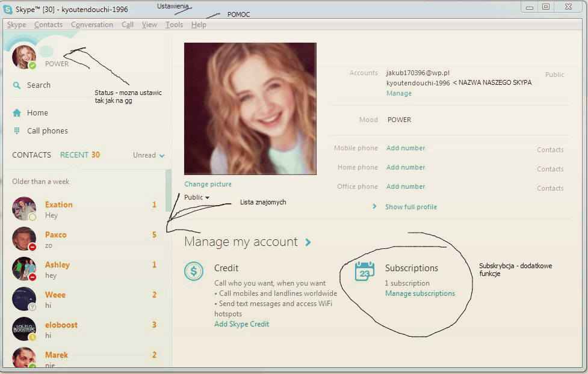Viewport: 588px width, 374px height.
Task: Click the Home navigation item
Action: [37, 113]
